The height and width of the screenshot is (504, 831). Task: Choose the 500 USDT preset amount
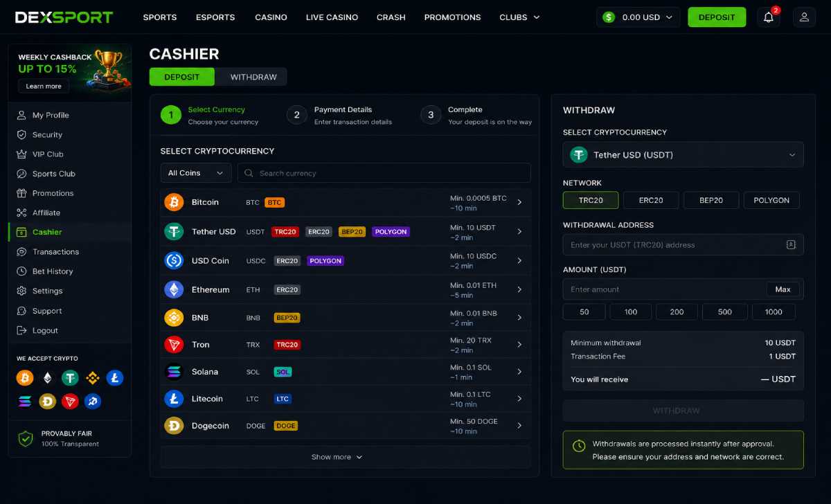tap(725, 312)
